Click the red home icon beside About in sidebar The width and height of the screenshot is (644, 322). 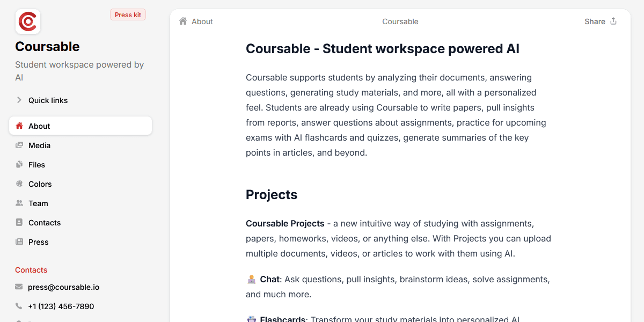pos(19,126)
